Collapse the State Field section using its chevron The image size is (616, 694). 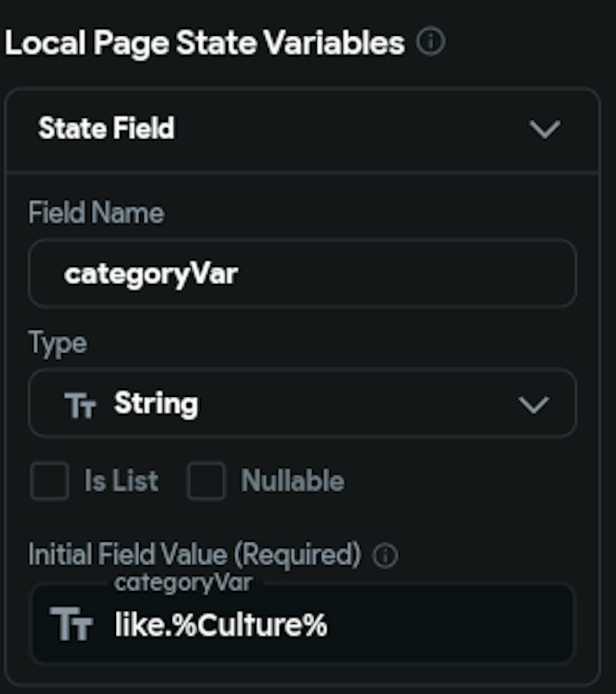tap(545, 129)
